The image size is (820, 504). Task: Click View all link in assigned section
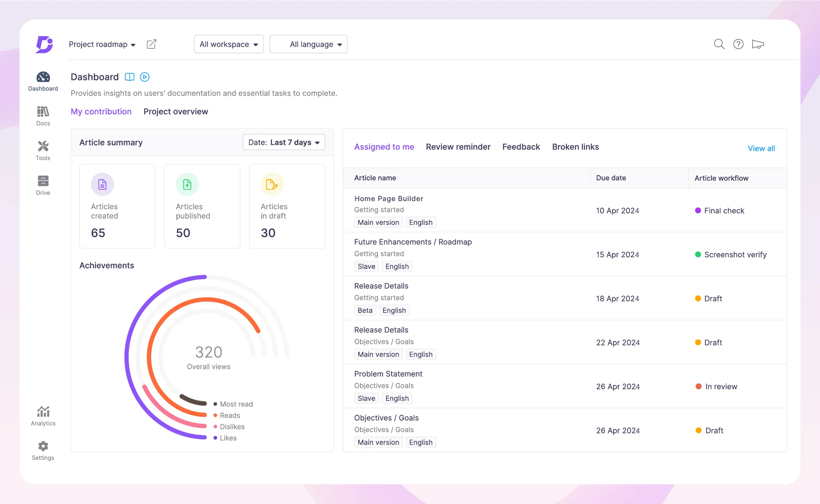click(761, 148)
